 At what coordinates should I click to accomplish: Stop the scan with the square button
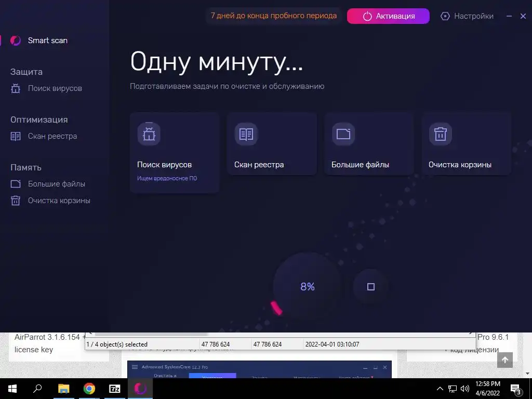[x=371, y=287]
